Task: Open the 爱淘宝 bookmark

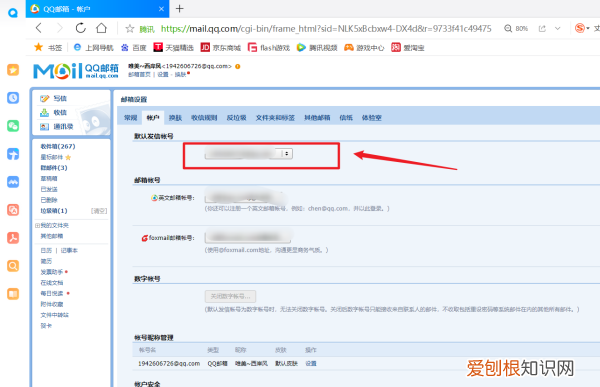Action: (408, 47)
